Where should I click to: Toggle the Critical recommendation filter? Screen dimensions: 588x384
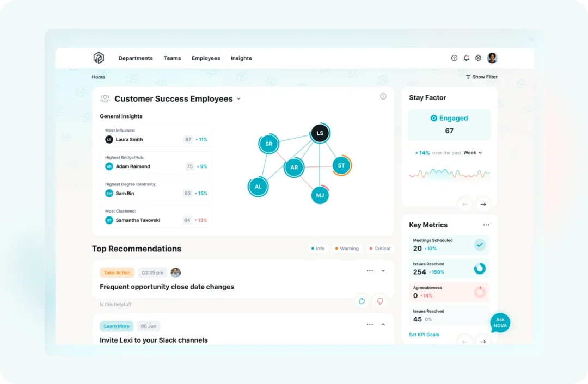coord(379,249)
